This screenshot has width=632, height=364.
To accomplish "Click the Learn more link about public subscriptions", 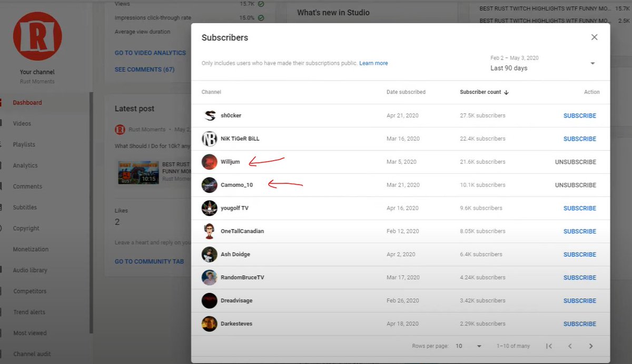I will (373, 63).
